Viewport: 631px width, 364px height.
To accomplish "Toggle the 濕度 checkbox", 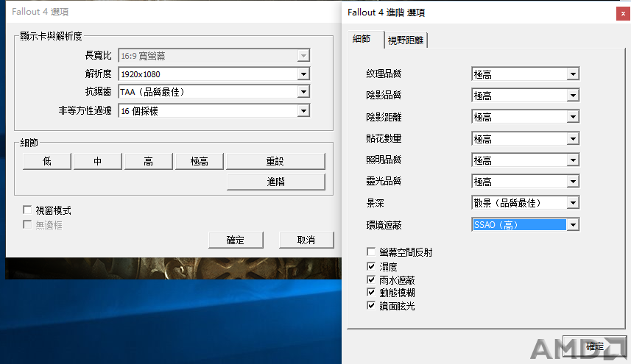I will point(371,266).
